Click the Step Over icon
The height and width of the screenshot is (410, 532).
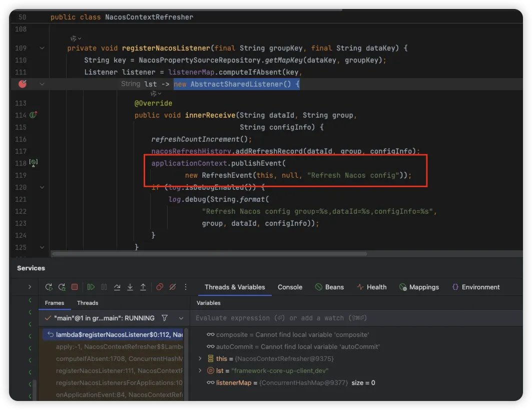click(117, 287)
